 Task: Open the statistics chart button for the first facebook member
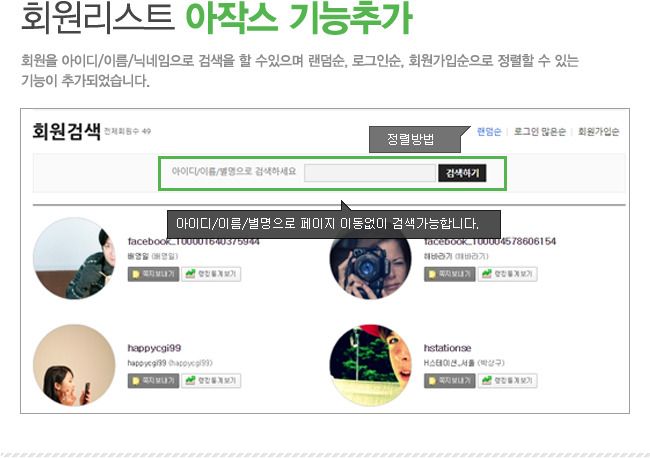pyautogui.click(x=211, y=274)
